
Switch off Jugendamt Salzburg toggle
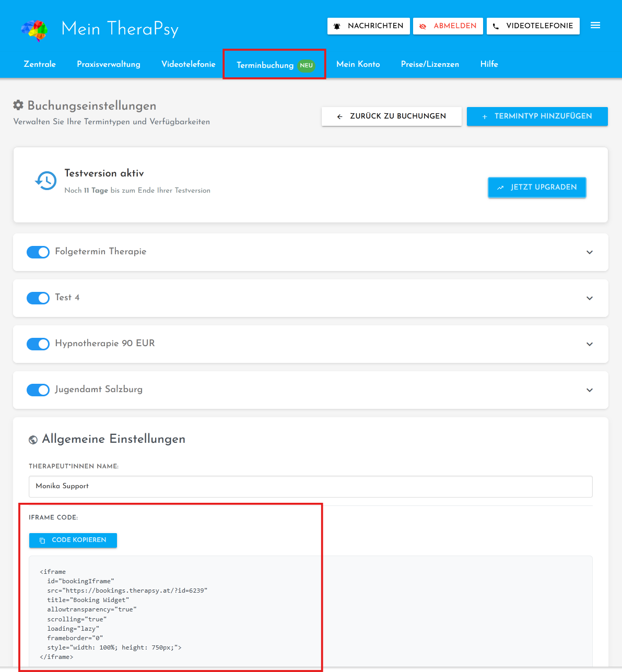click(38, 390)
